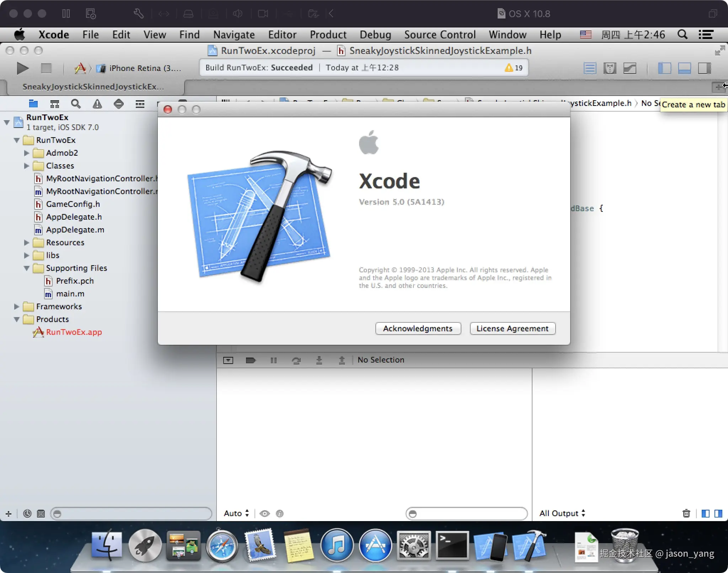Viewport: 728px width, 573px height.
Task: Open the Product menu
Action: click(328, 34)
